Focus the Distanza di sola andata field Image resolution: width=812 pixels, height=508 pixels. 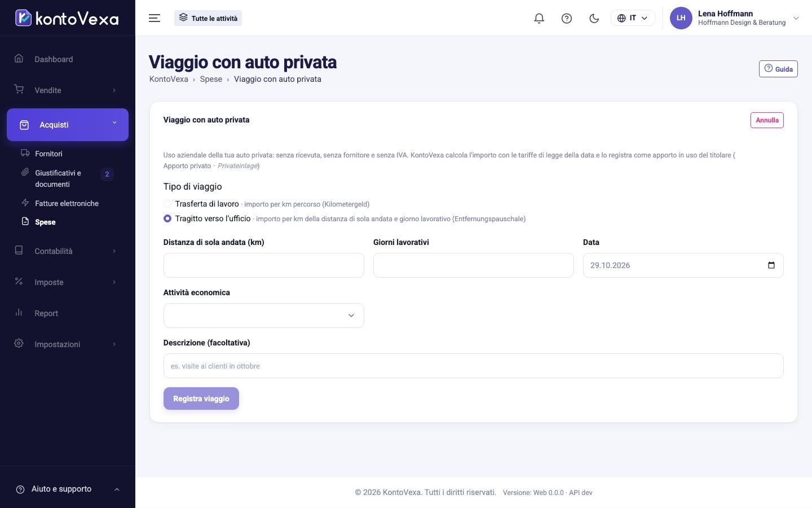263,265
